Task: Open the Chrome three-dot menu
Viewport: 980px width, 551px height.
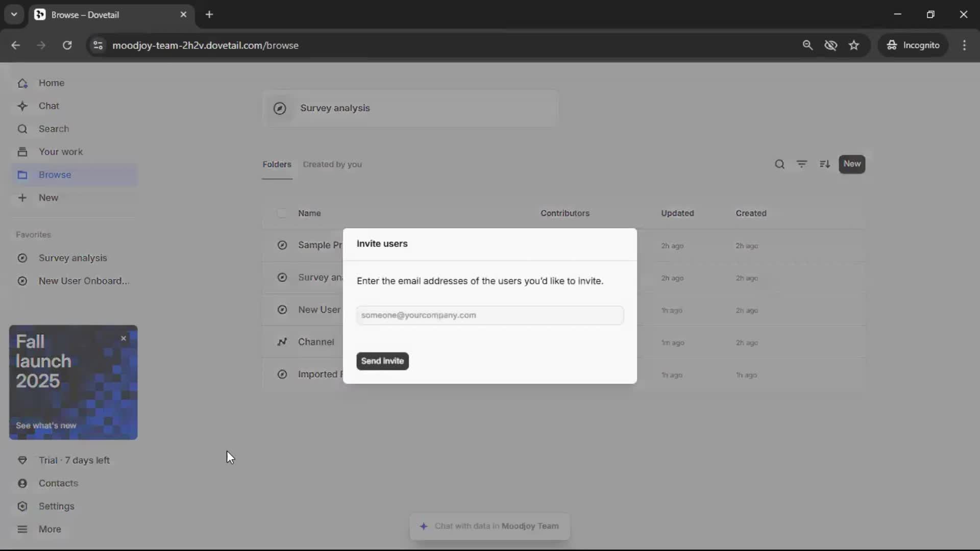Action: (964, 45)
